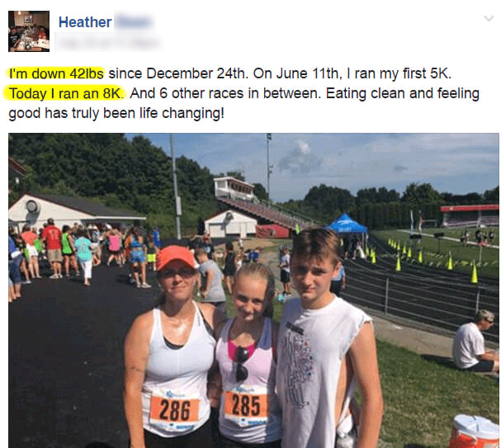Click the "December 24th" text in the post
501x448 pixels.
(196, 73)
